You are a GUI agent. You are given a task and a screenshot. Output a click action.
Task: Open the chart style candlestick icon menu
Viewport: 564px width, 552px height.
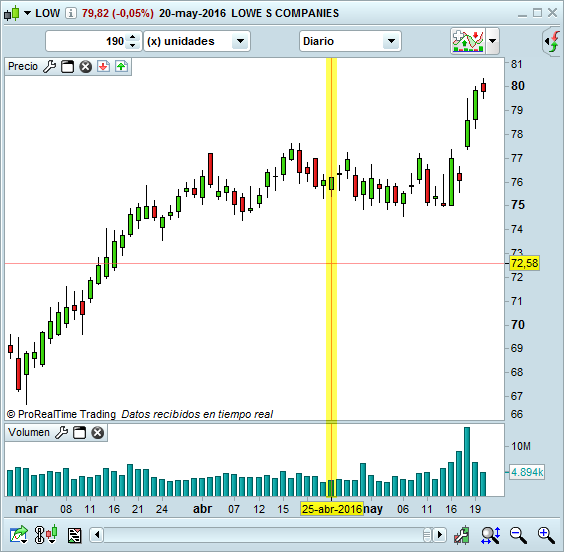[x=12, y=13]
